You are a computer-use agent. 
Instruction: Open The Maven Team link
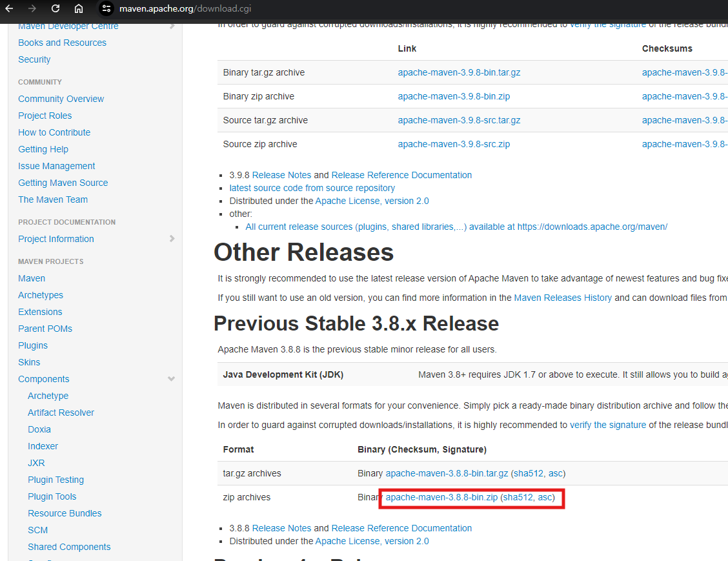pyautogui.click(x=53, y=199)
